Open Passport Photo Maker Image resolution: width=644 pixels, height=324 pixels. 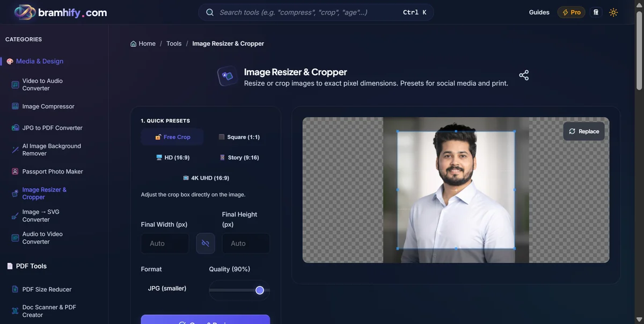tap(53, 171)
